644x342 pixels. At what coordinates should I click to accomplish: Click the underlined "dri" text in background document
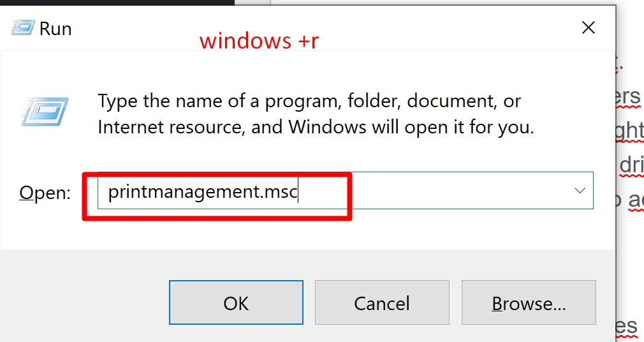[x=631, y=164]
